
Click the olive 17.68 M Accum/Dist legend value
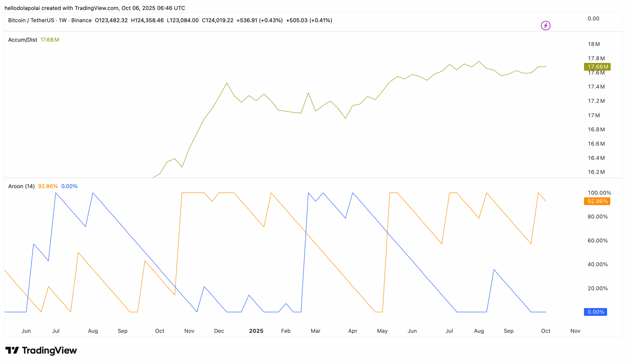coord(50,40)
